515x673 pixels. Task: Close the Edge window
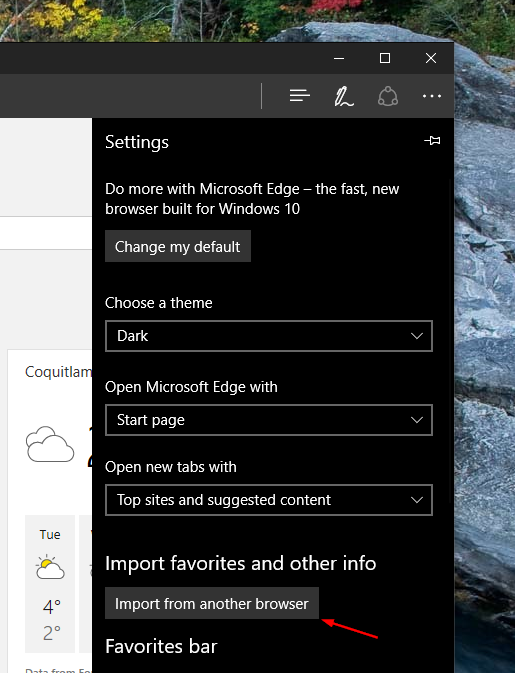point(431,58)
